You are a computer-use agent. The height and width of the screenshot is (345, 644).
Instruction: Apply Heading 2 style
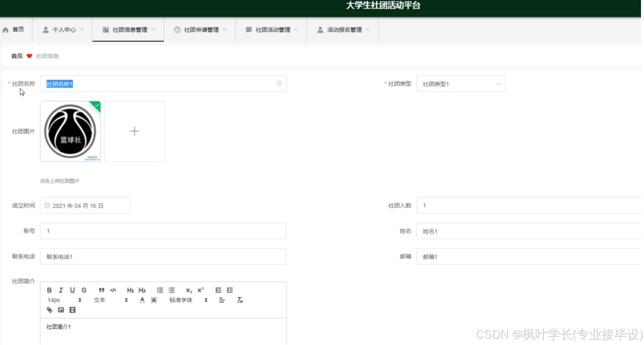pyautogui.click(x=142, y=290)
